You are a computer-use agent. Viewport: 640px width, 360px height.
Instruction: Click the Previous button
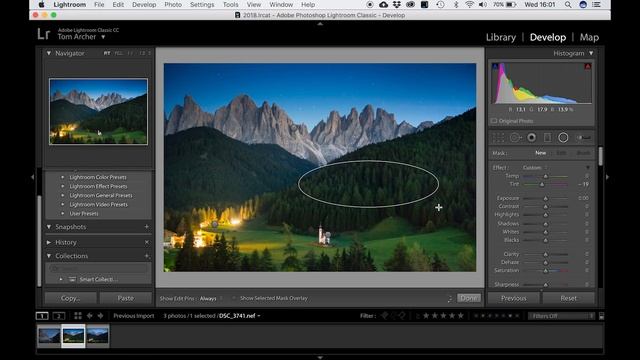click(x=514, y=298)
